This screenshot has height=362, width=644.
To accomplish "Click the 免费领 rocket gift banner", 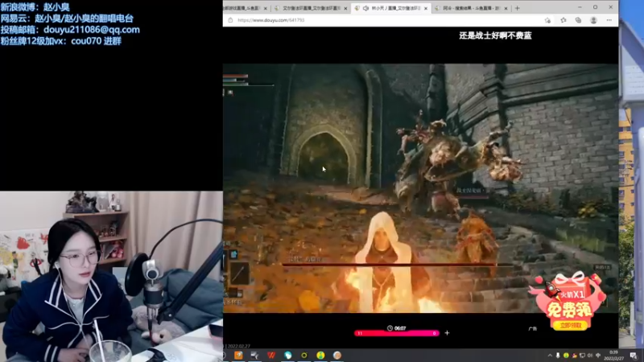I will (x=570, y=302).
